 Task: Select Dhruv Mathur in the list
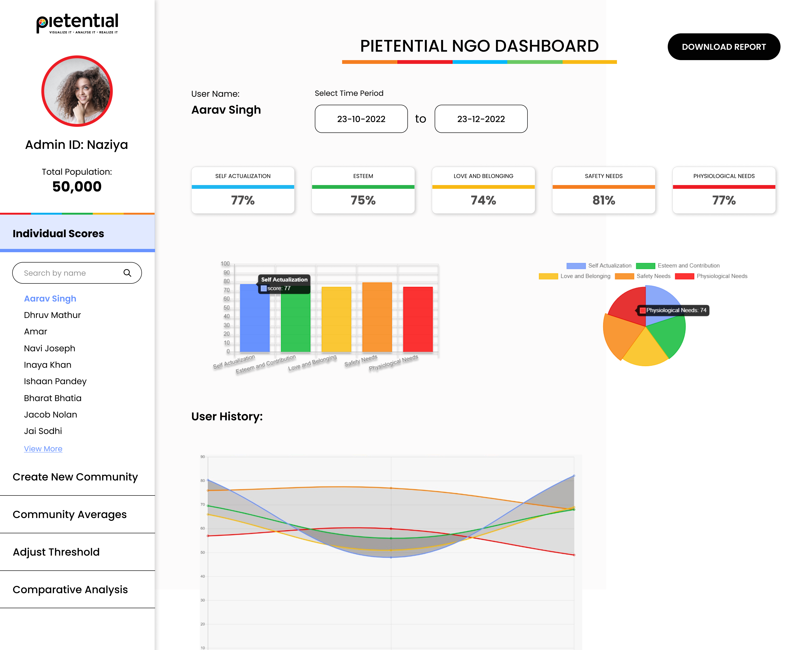tap(52, 315)
